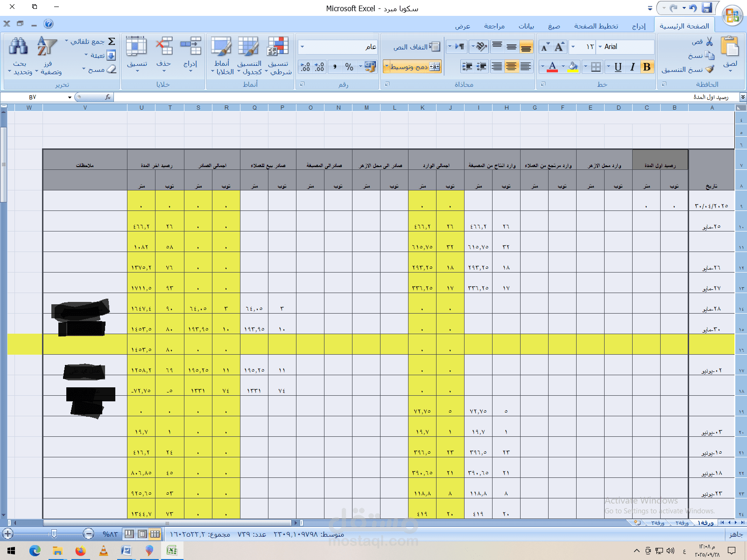
Task: Activate the Format Painter (نسخ التنسيق) brush
Action: [710, 70]
